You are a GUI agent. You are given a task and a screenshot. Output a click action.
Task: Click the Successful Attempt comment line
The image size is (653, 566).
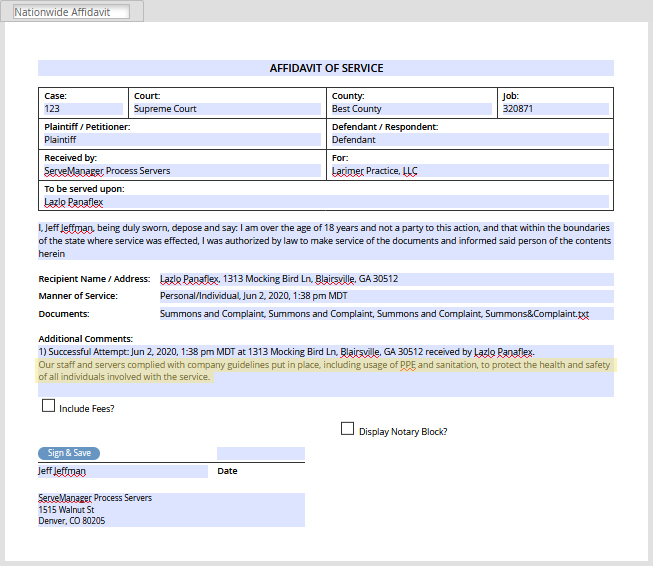(287, 352)
